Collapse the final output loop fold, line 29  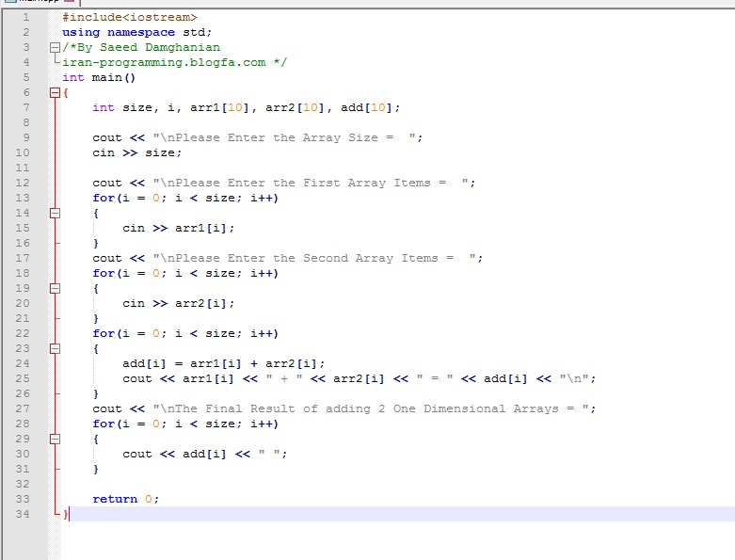(x=55, y=439)
